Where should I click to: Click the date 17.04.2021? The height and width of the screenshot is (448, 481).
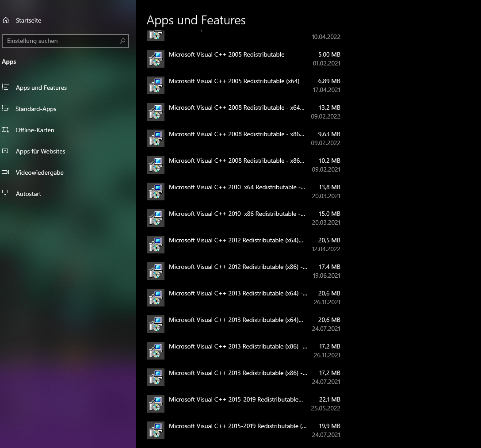pos(326,90)
